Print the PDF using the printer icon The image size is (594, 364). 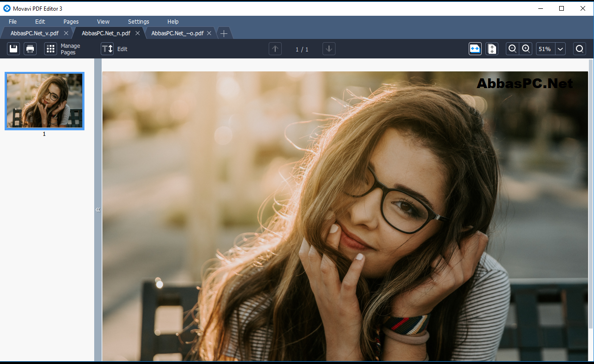click(30, 49)
